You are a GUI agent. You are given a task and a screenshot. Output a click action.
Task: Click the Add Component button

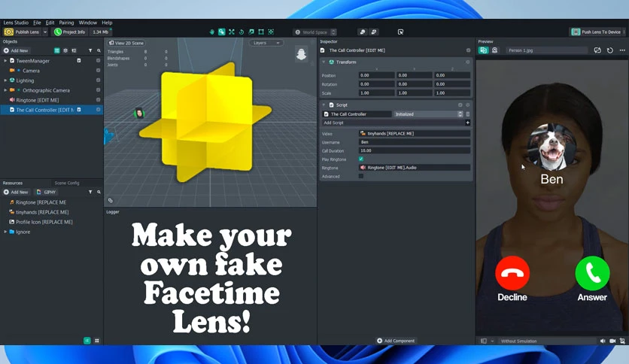[396, 341]
